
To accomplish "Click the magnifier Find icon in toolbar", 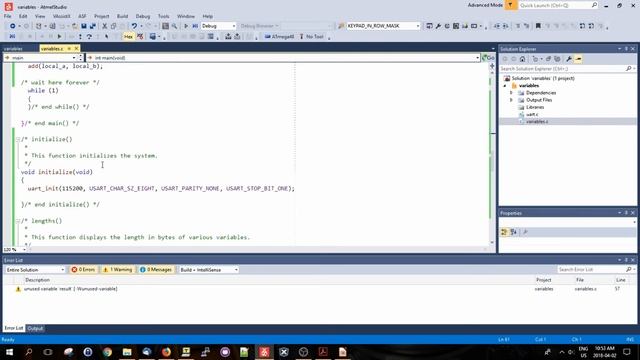I will coord(174,26).
